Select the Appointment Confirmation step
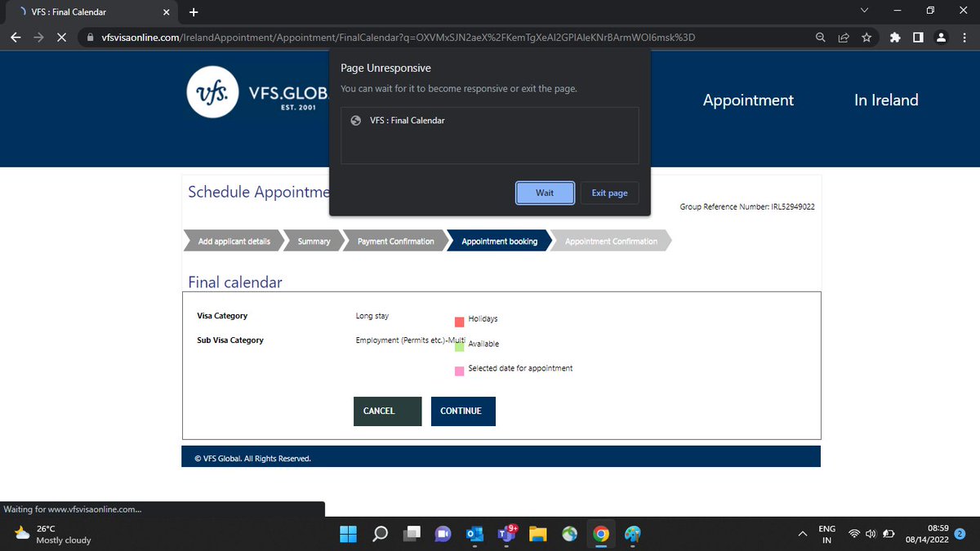980x551 pixels. pos(611,242)
